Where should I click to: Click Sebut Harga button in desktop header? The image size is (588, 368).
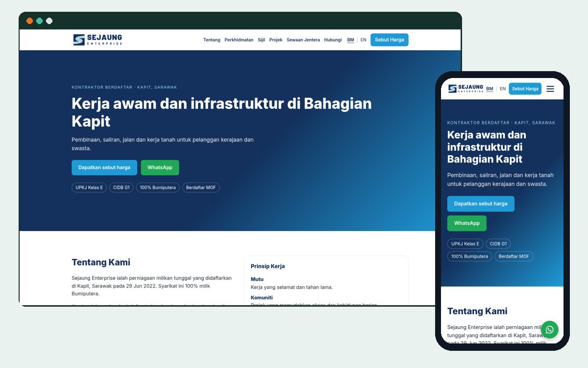click(390, 40)
